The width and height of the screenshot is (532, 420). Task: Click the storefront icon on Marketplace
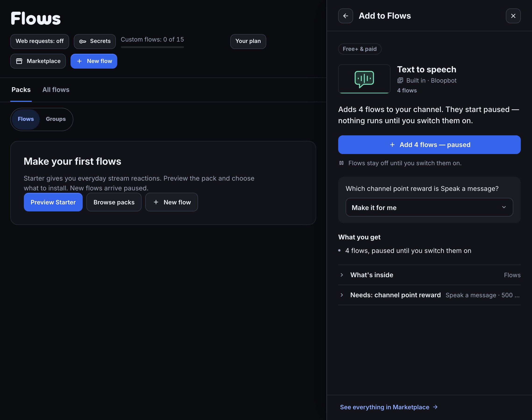click(19, 61)
